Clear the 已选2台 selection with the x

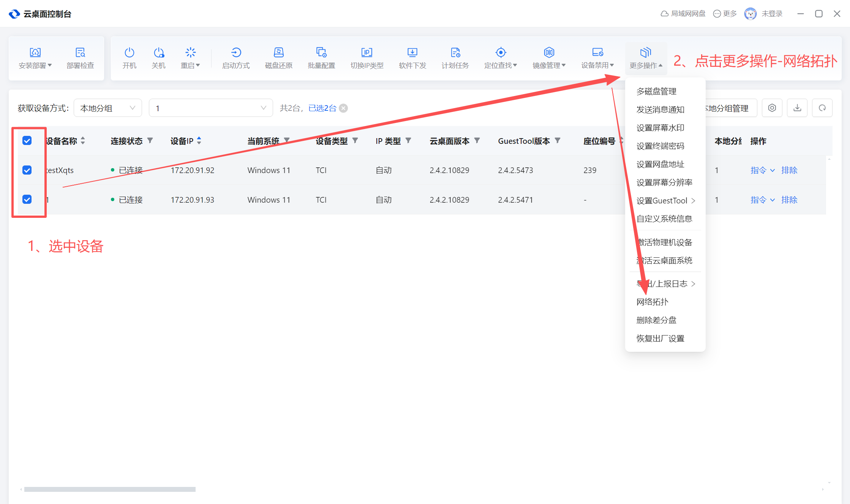(343, 109)
